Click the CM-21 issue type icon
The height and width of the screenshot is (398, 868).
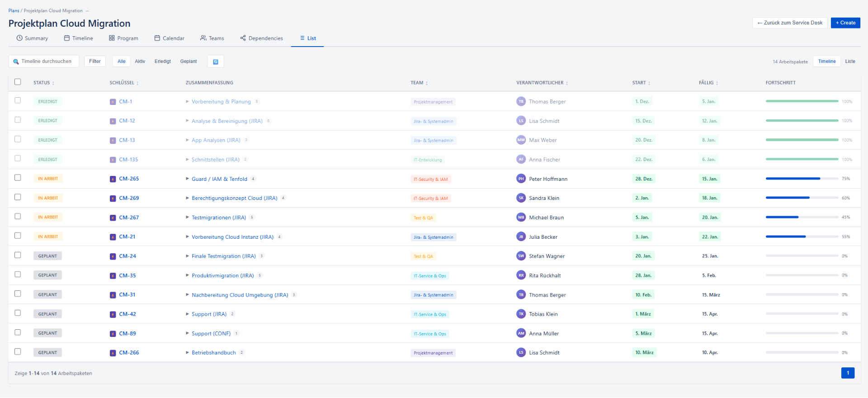point(113,237)
